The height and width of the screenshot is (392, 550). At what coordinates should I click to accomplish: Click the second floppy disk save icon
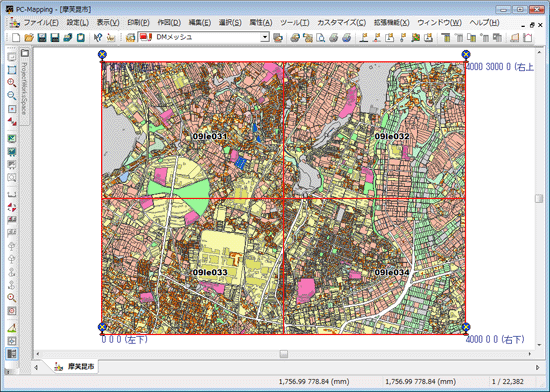[55, 37]
